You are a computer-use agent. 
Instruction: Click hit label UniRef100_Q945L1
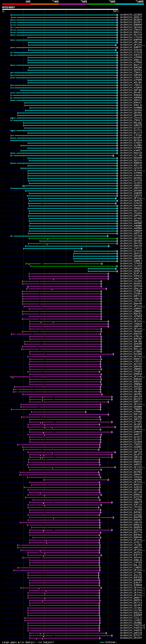coord(131,271)
